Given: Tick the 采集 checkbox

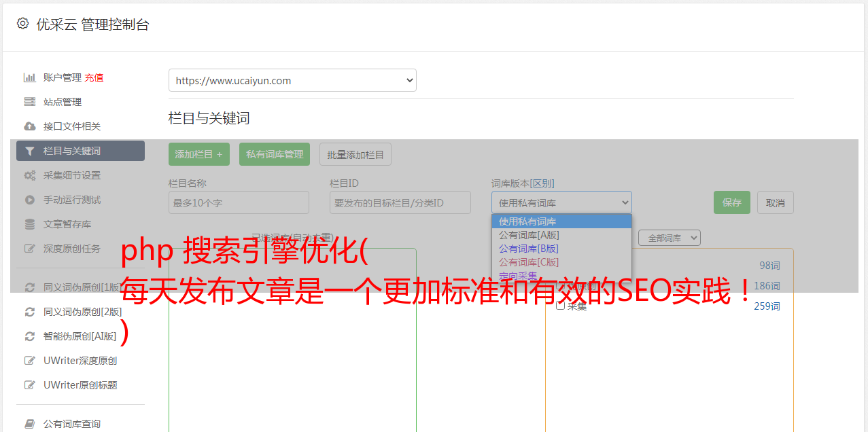Looking at the screenshot, I should (x=560, y=306).
